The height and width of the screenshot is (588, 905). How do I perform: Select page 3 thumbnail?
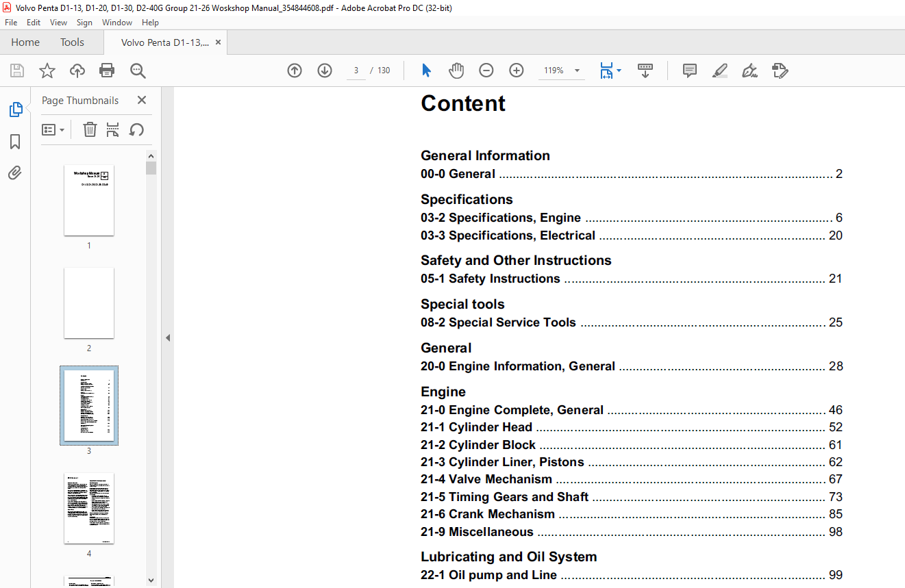(89, 405)
